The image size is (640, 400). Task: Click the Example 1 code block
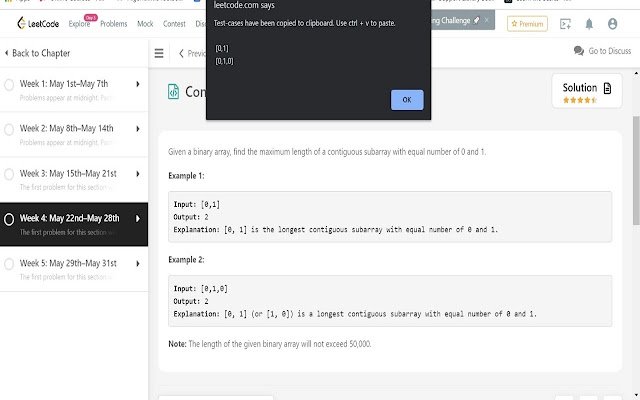390,217
